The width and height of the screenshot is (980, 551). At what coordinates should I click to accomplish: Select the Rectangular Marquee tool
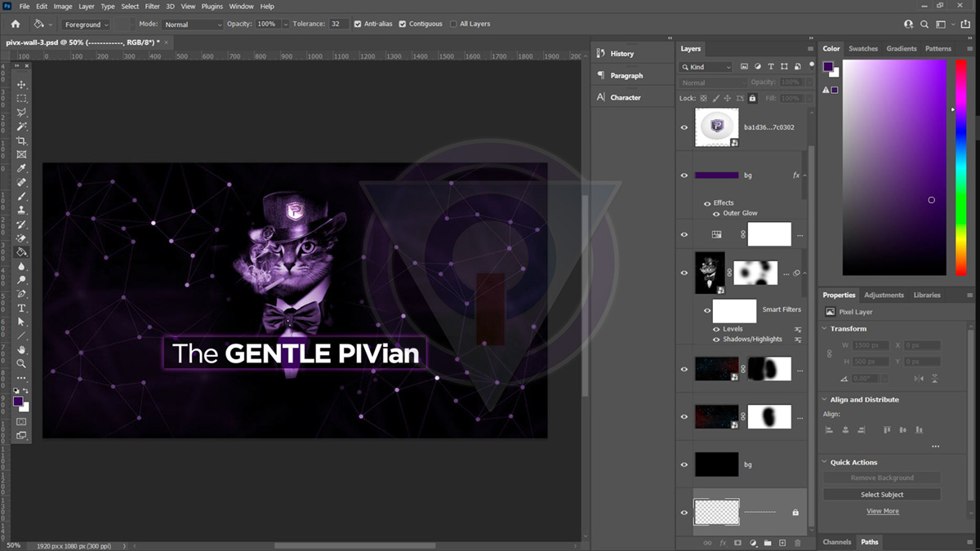point(22,98)
